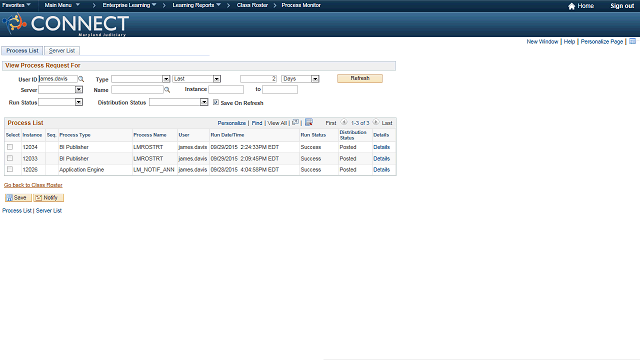Expand the Favorites menu
The width and height of the screenshot is (640, 360).
coord(16,5)
